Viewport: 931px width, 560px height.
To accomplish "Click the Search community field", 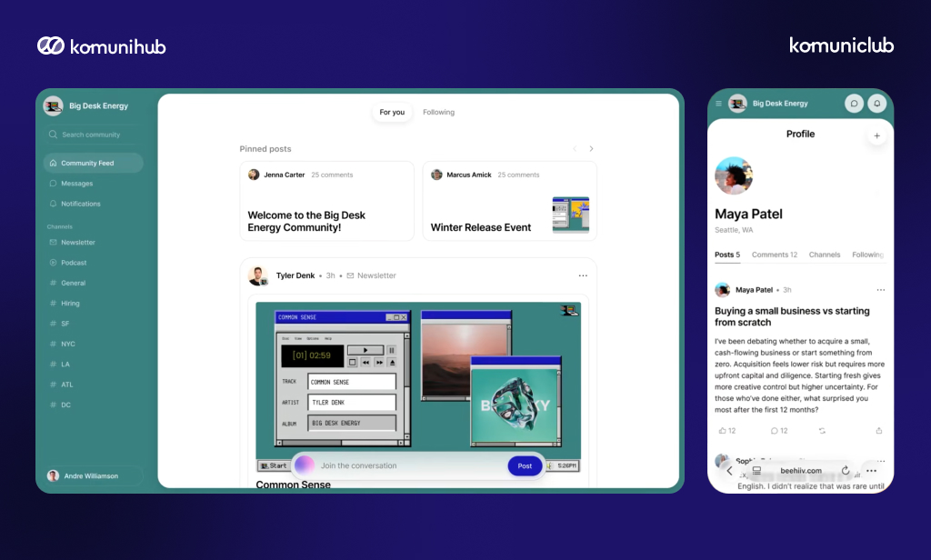I will coord(94,135).
